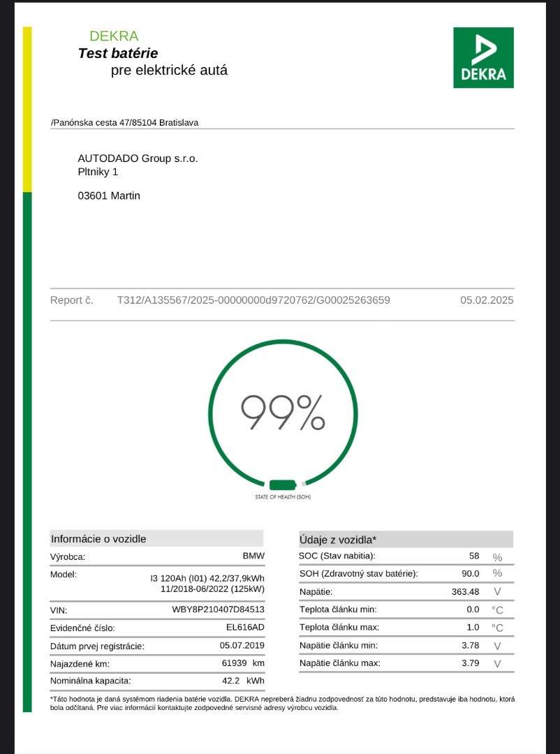
Task: Click the "km" unit beside the mileage
Action: (x=259, y=663)
